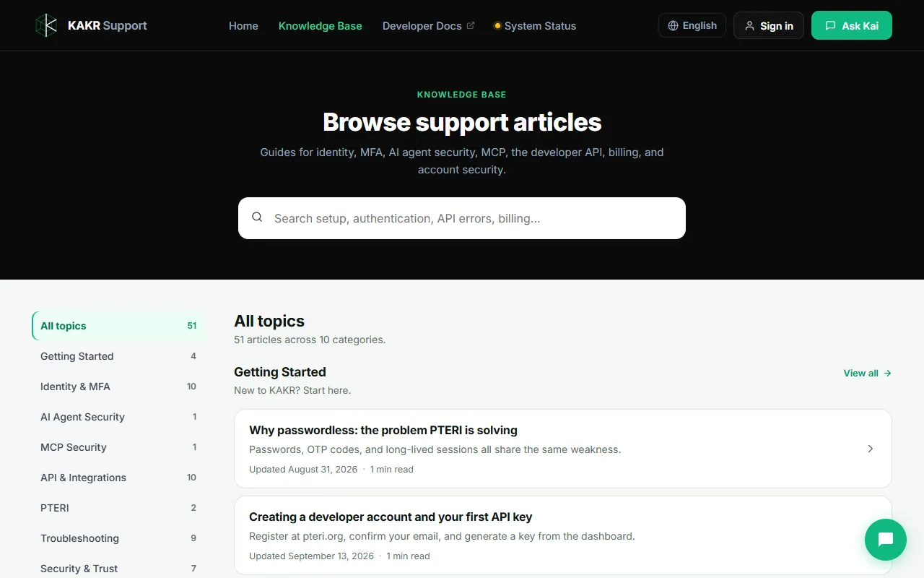Click the globe icon beside English
Viewport: 924px width, 578px height.
pyautogui.click(x=674, y=25)
